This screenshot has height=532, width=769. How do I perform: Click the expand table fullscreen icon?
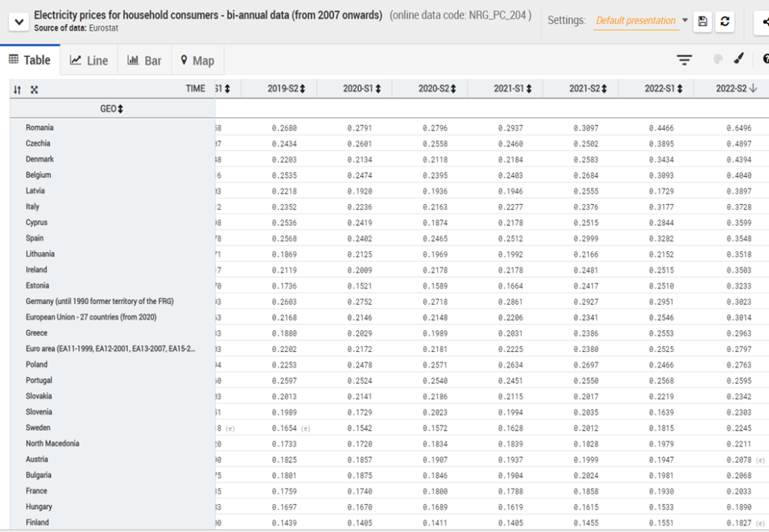(34, 89)
